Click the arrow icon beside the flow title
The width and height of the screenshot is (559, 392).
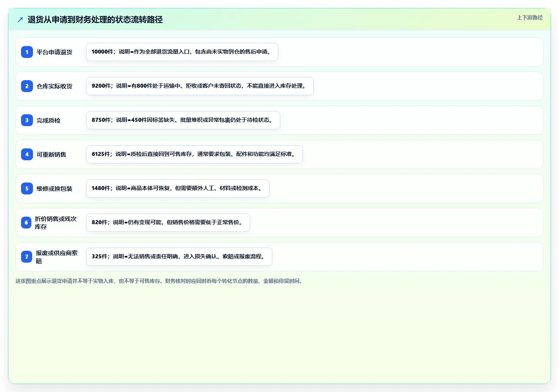(20, 19)
